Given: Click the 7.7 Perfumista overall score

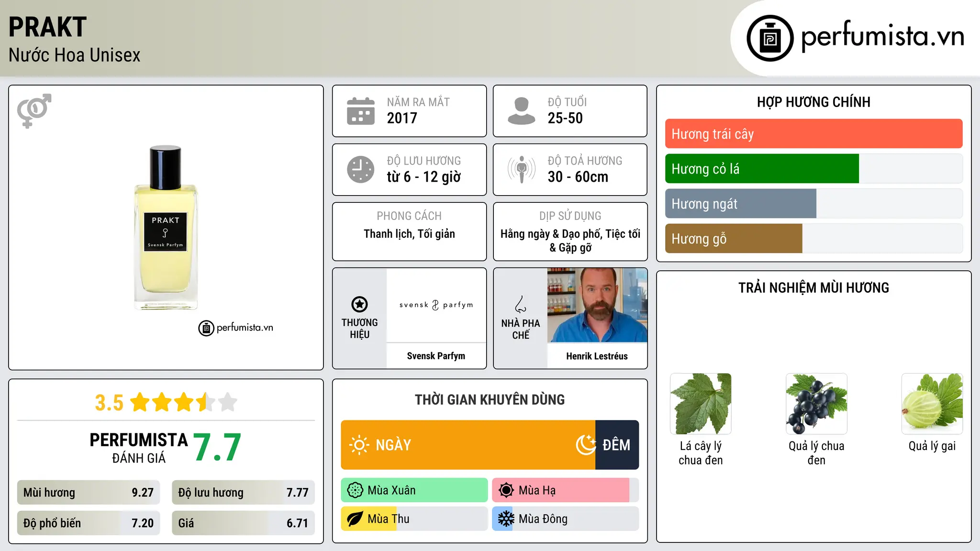Looking at the screenshot, I should (217, 448).
